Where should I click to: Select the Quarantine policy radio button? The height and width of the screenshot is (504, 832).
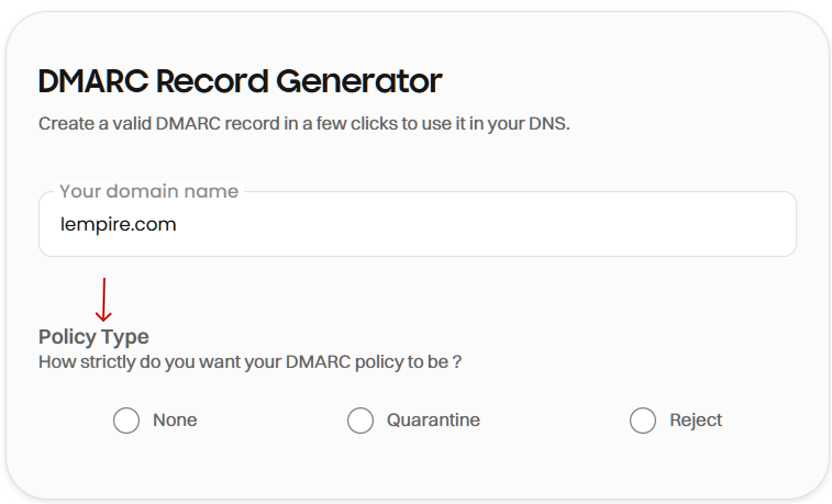click(360, 421)
